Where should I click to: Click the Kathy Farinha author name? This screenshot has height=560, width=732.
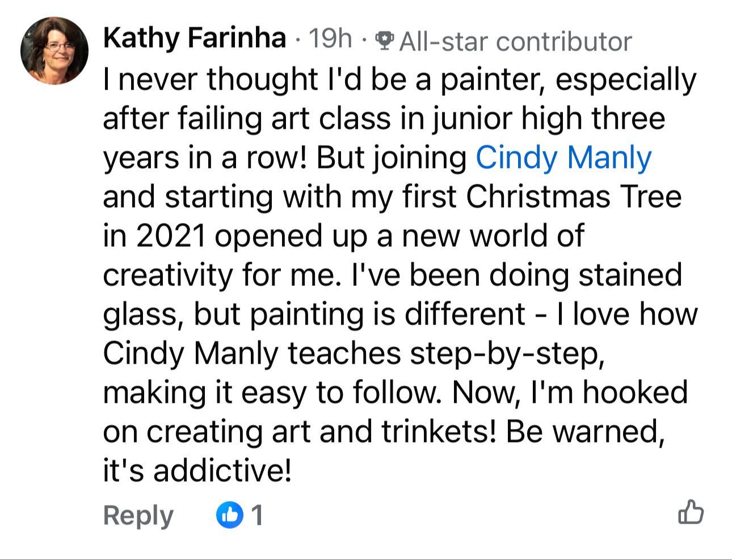(x=194, y=39)
